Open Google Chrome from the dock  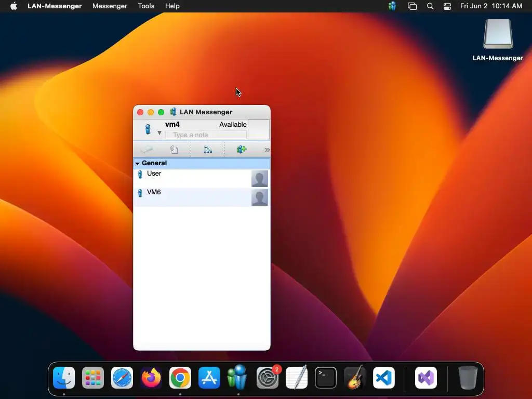[180, 378]
